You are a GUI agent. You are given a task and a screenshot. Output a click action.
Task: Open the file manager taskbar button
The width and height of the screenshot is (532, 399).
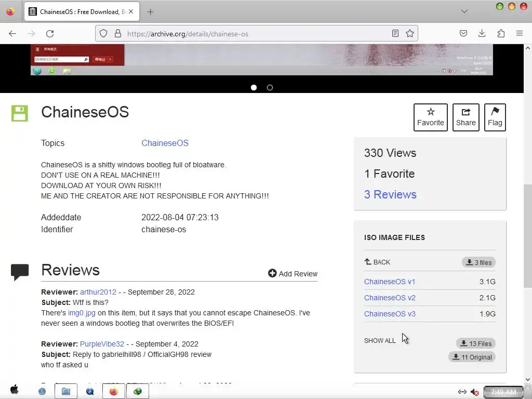[66, 392]
